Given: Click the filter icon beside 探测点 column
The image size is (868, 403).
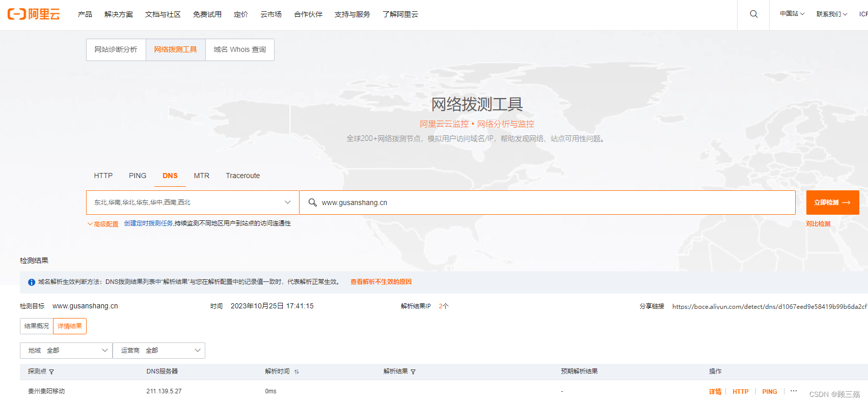Looking at the screenshot, I should pos(51,372).
